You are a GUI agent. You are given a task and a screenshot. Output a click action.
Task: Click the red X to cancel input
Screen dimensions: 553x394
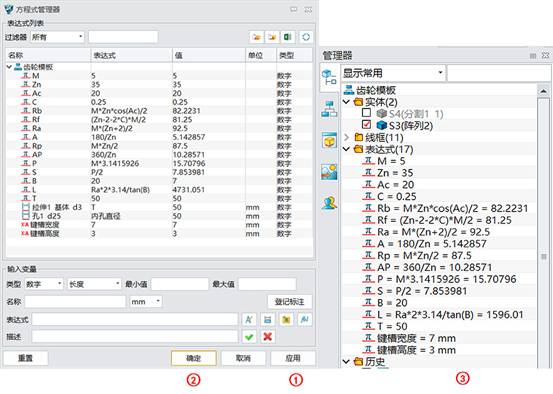(x=268, y=337)
